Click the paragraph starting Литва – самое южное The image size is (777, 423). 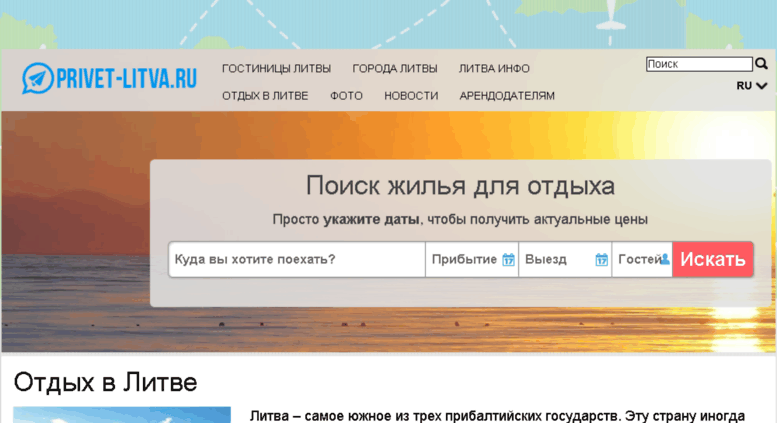click(497, 416)
